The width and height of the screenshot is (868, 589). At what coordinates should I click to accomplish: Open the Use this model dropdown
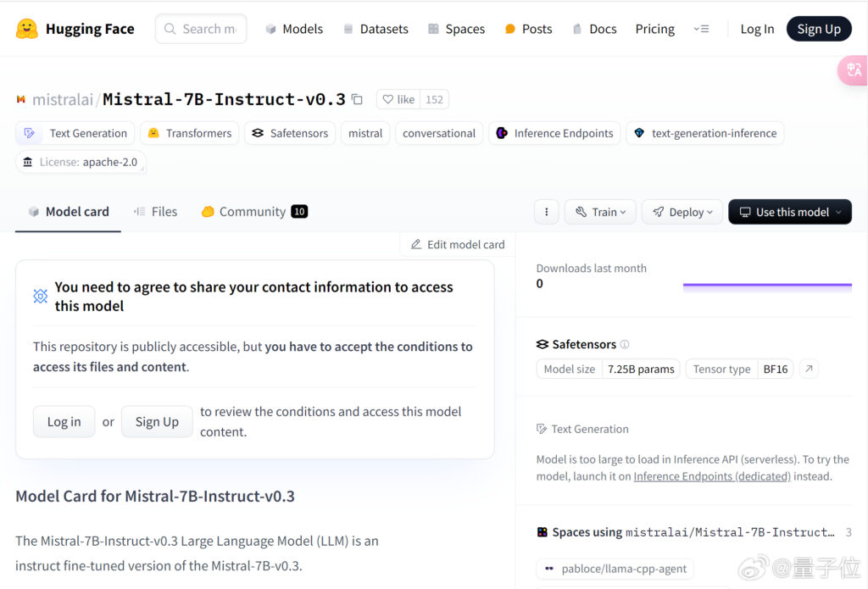(790, 212)
